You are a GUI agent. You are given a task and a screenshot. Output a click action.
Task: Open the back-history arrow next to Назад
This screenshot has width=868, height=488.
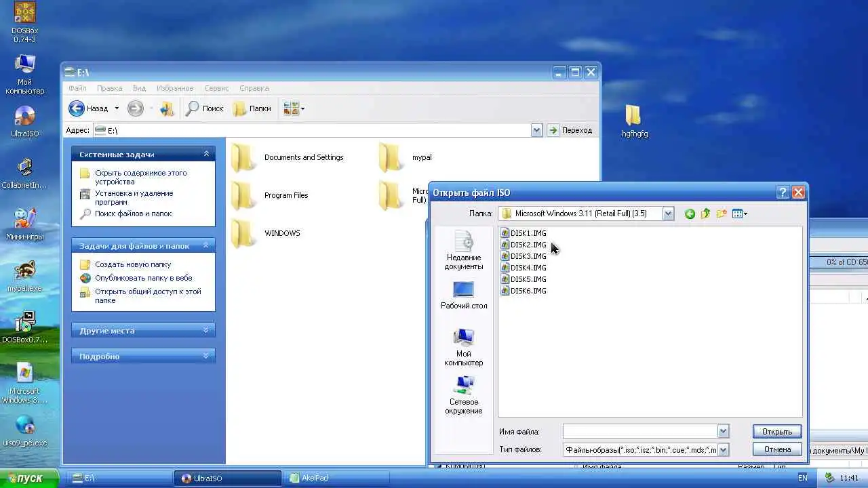117,108
